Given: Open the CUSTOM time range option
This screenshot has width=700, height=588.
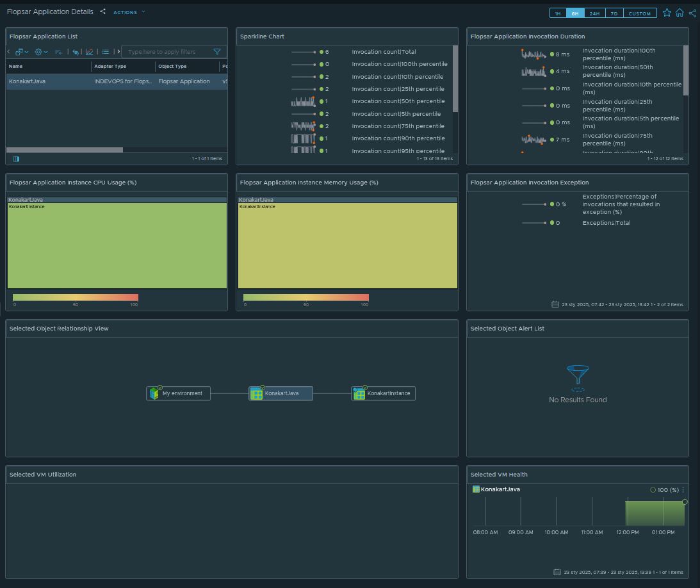Looking at the screenshot, I should click(640, 13).
